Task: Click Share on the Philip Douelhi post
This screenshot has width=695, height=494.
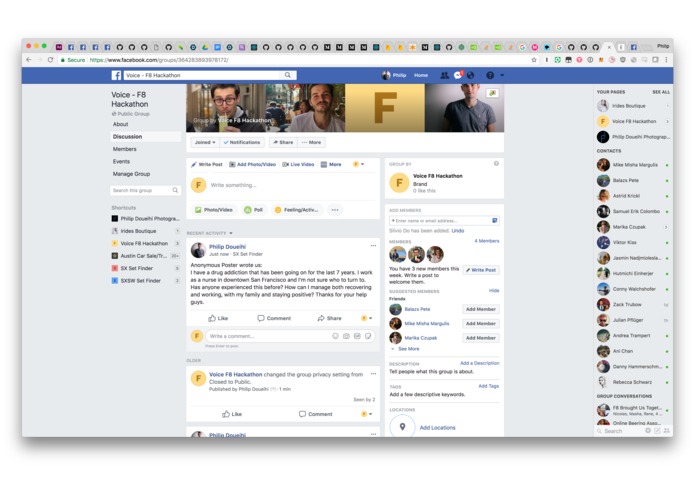Action: (x=329, y=318)
